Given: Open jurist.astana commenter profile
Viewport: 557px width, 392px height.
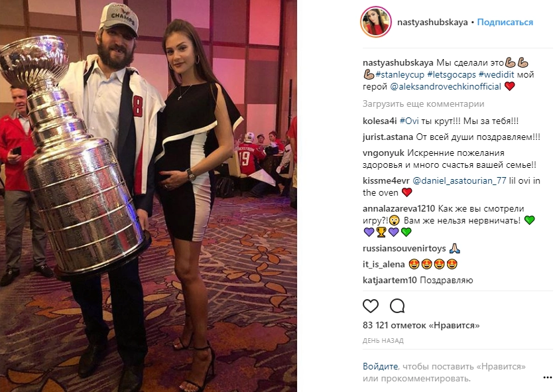Looking at the screenshot, I should 388,137.
